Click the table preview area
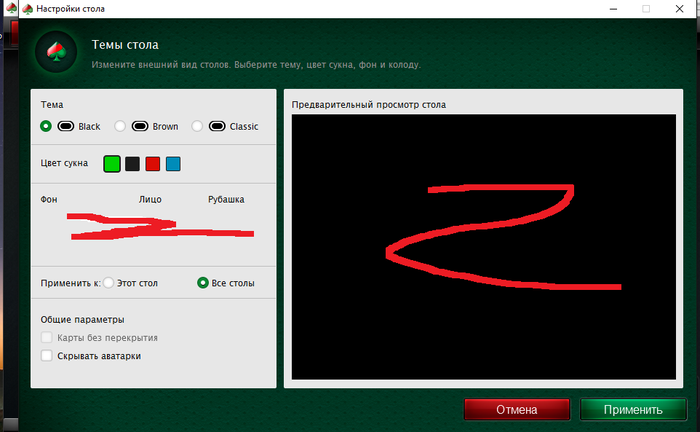Image resolution: width=700 pixels, height=432 pixels. [x=483, y=247]
